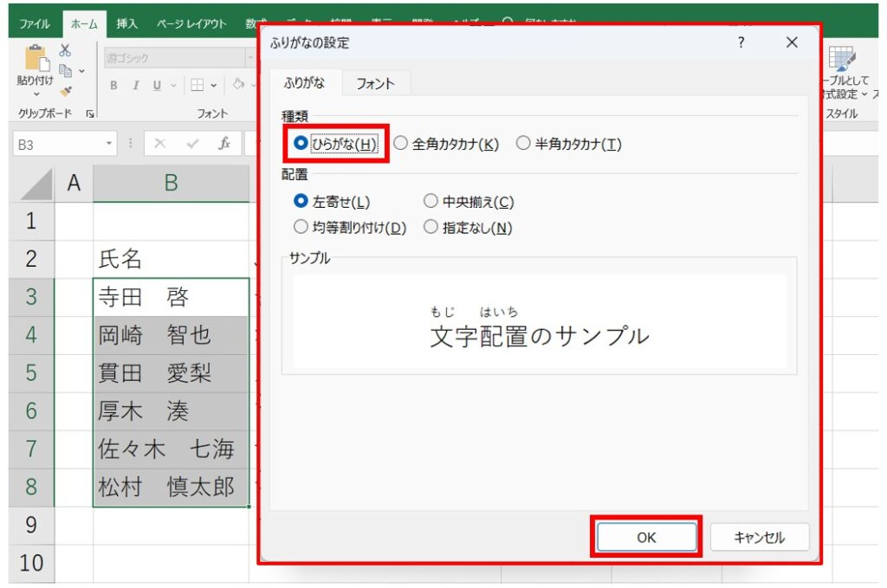
Task: Select the Cut (scissors) tool
Action: [64, 51]
